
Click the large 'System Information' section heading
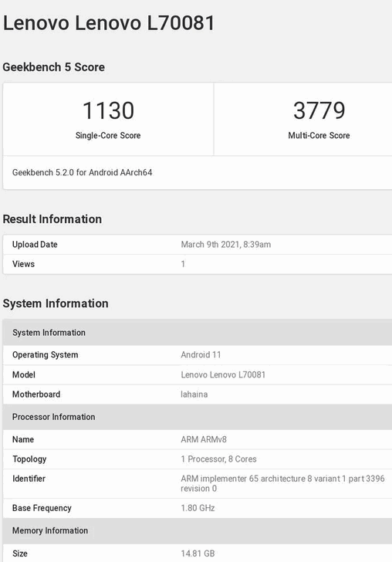coord(56,303)
